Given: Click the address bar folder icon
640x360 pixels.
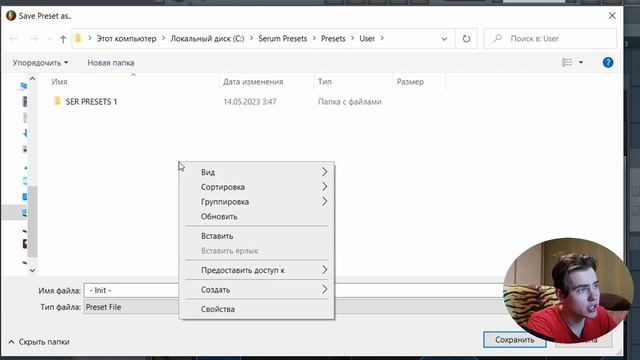Looking at the screenshot, I should click(78, 38).
